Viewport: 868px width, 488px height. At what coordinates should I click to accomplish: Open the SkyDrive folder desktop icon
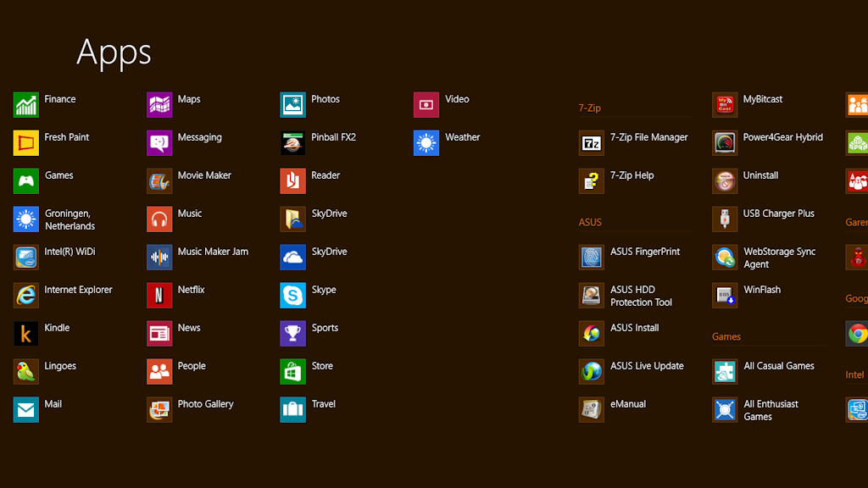[292, 219]
